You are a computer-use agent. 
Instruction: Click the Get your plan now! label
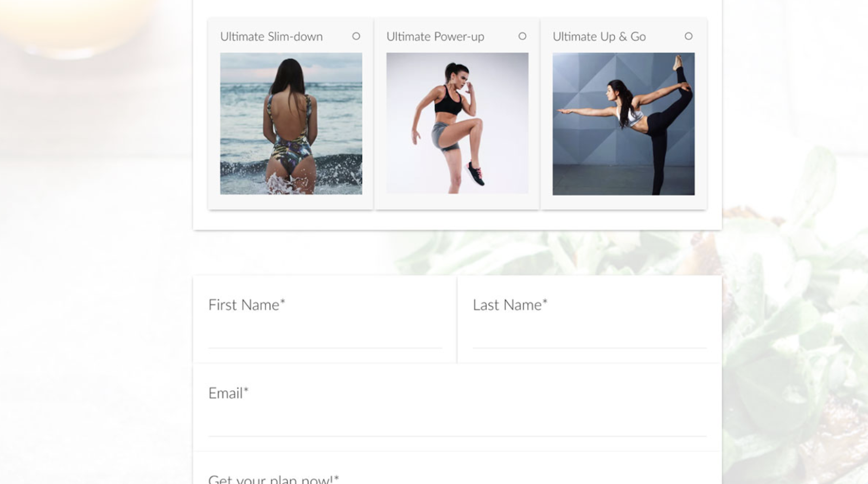[273, 479]
